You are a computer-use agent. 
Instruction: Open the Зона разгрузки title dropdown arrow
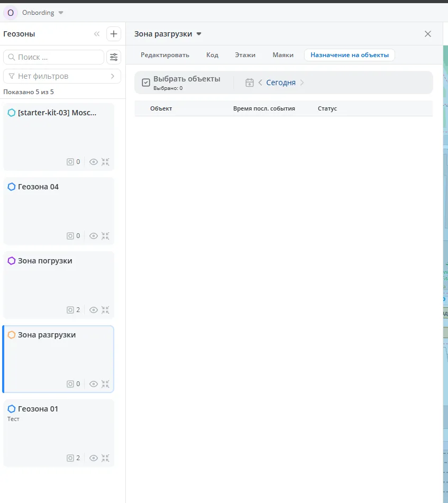[x=199, y=34]
